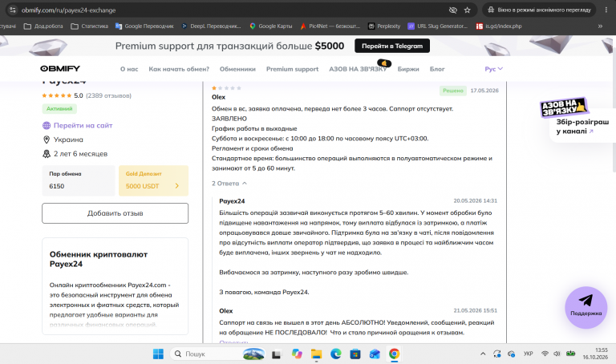The image size is (616, 364).
Task: Open the Perplexity bookmark
Action: (x=384, y=26)
